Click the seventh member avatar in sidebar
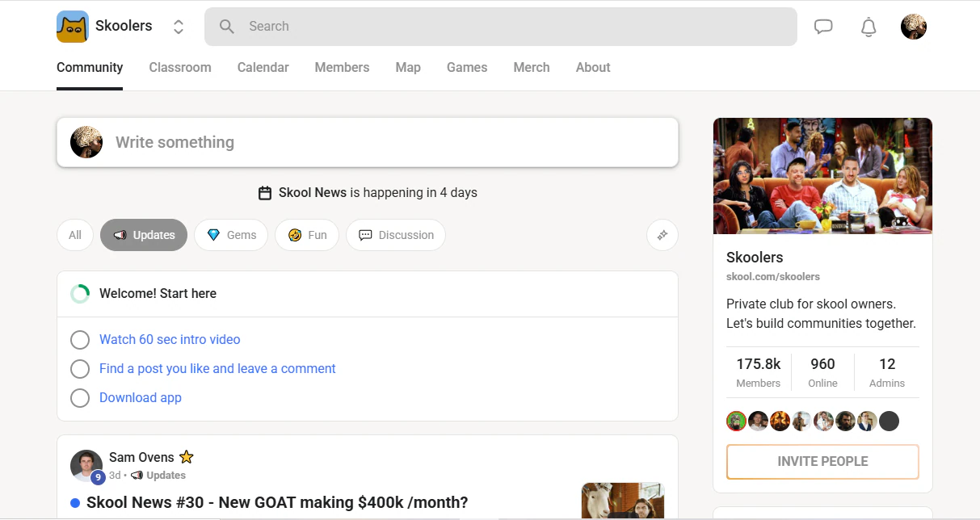 pyautogui.click(x=867, y=421)
